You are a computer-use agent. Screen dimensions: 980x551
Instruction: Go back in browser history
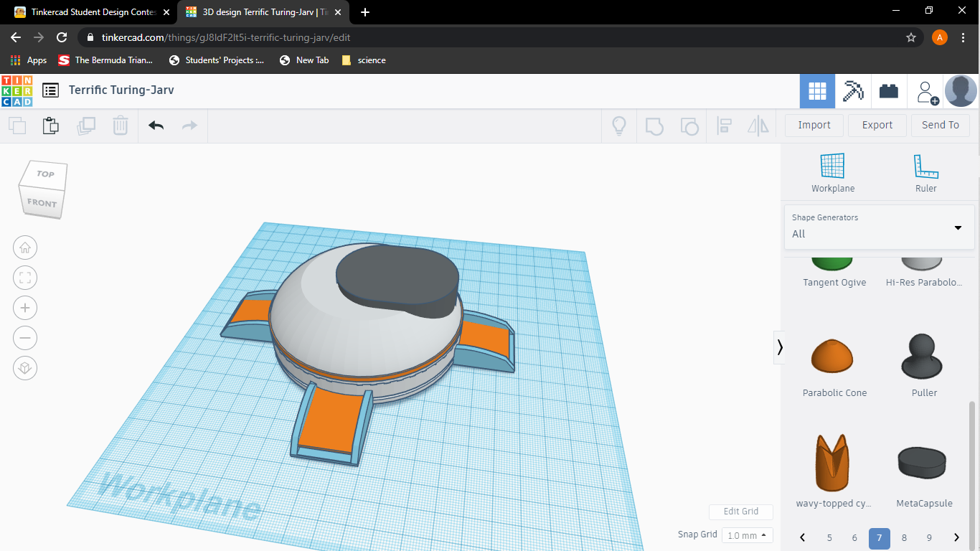point(16,37)
